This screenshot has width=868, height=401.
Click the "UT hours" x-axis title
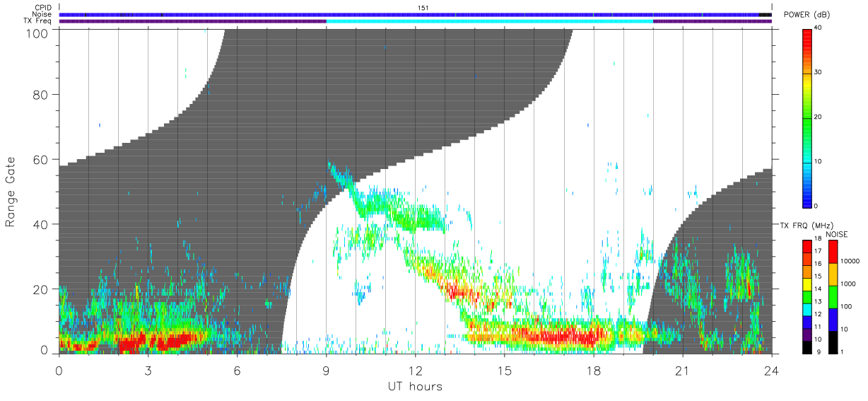[x=415, y=386]
